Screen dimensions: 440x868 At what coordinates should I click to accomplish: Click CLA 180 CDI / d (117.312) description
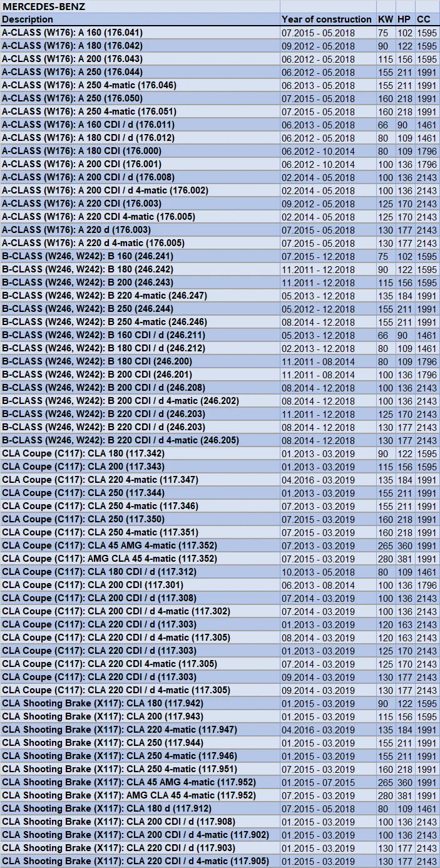point(140,572)
